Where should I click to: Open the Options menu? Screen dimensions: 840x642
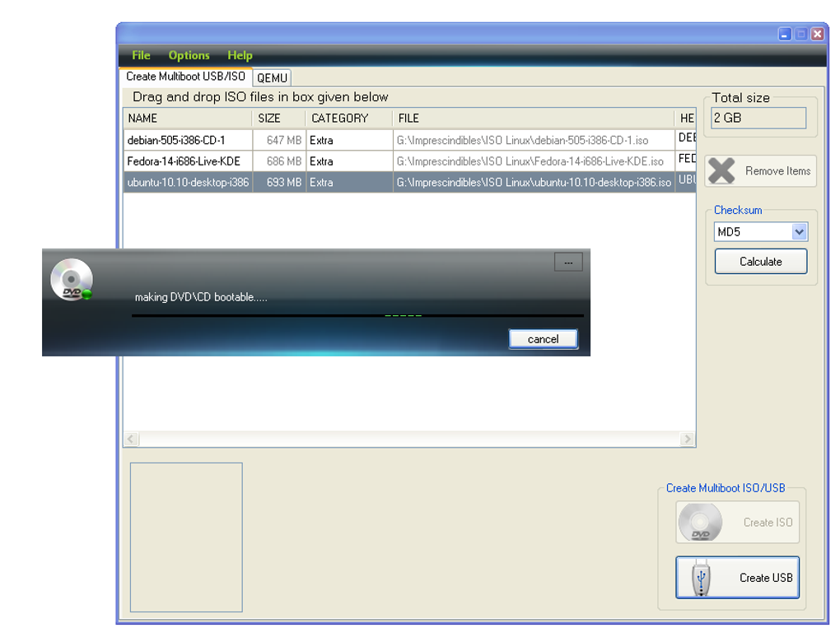coord(189,55)
